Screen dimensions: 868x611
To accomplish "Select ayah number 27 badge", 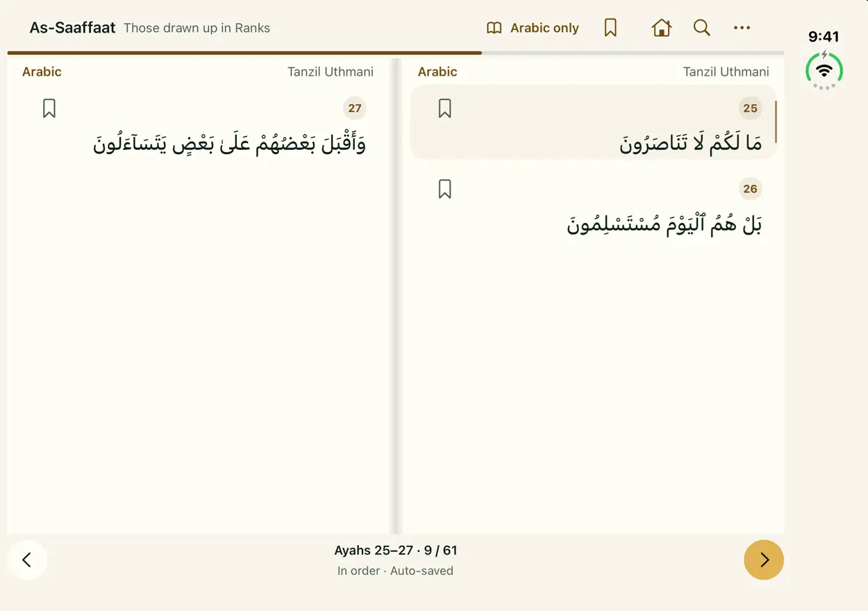I will pyautogui.click(x=355, y=108).
